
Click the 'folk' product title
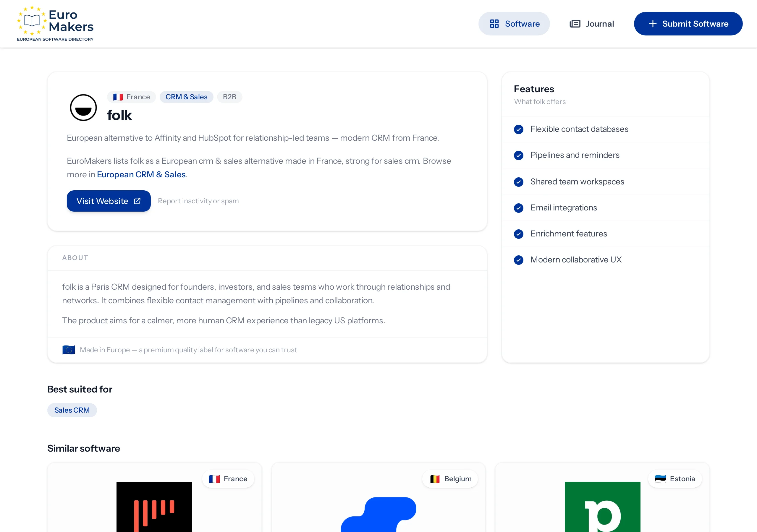[119, 115]
